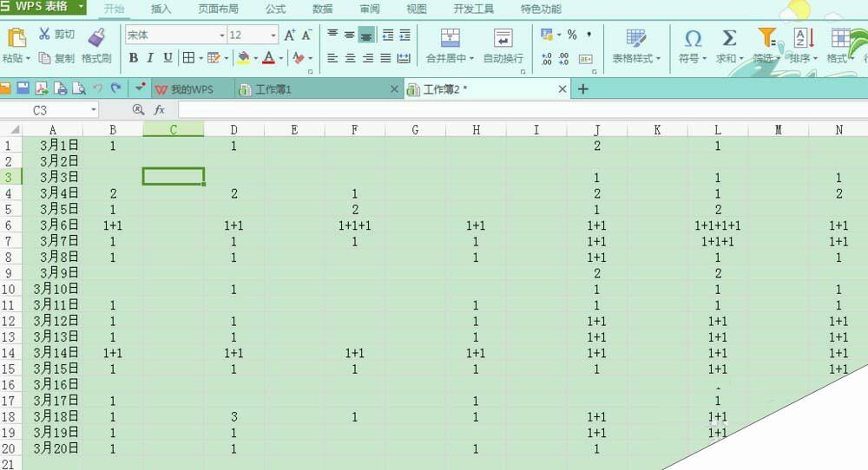Screen dimensions: 868x470
Task: Center text horizontally
Action: click(x=350, y=58)
